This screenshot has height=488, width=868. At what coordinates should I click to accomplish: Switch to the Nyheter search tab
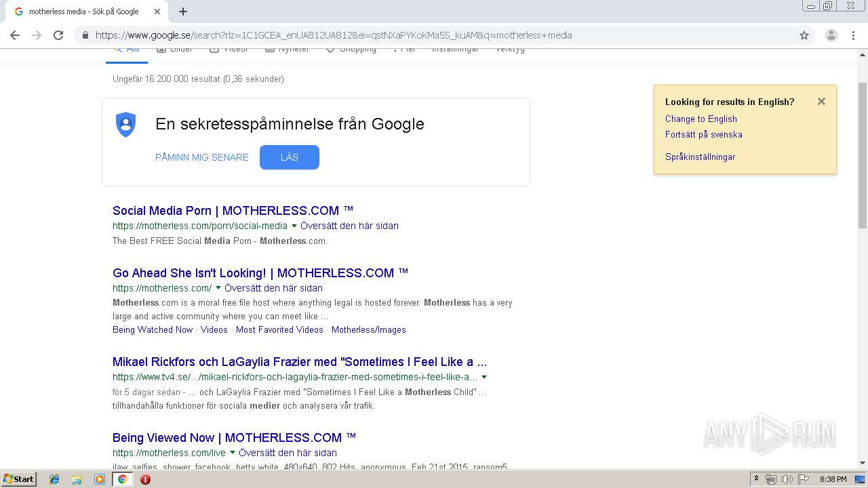287,49
